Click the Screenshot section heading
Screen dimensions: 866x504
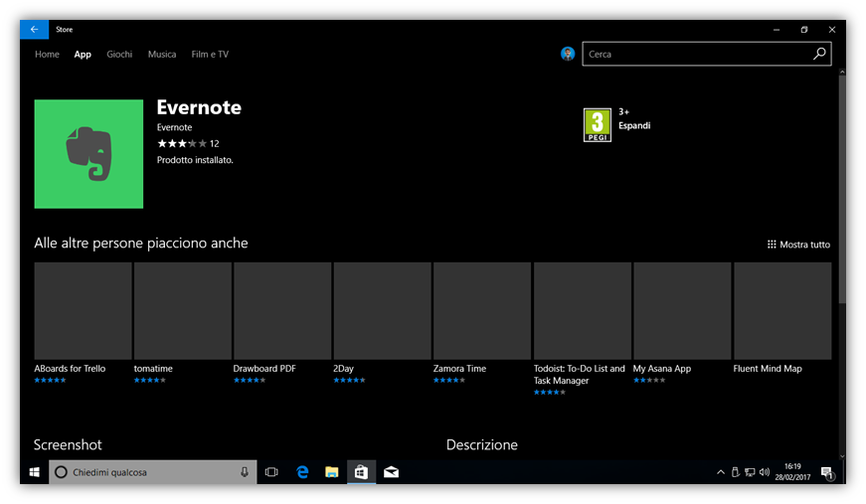(x=68, y=445)
